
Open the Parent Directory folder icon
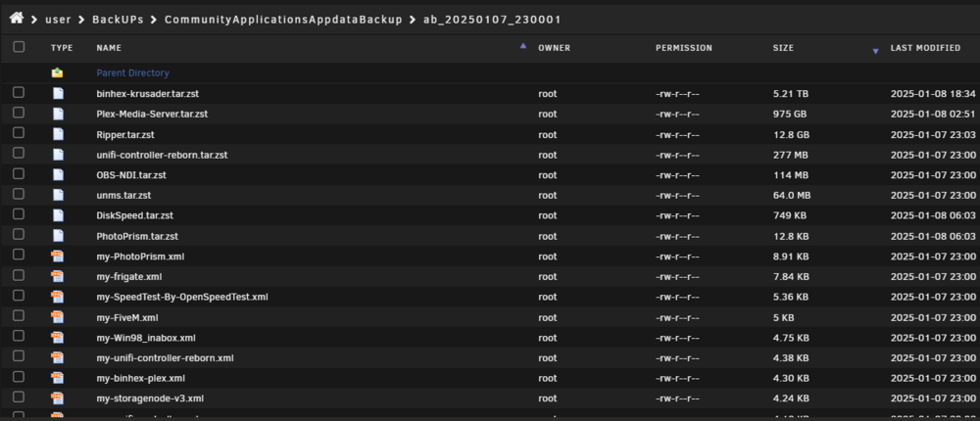coord(58,73)
